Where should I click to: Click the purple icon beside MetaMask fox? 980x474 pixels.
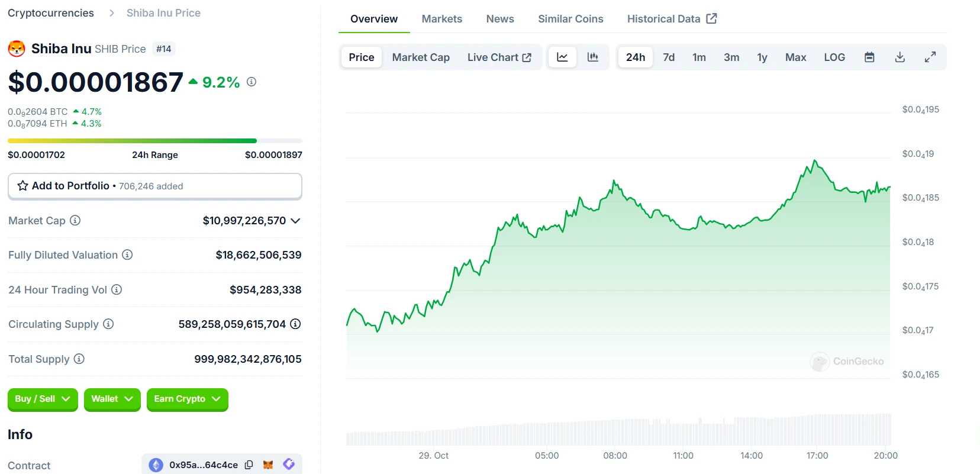point(289,465)
